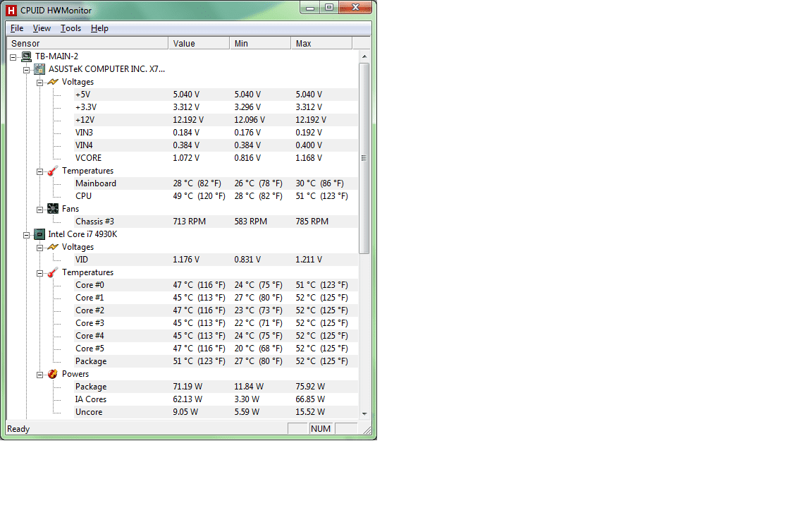Image resolution: width=812 pixels, height=508 pixels.
Task: Select the Core #3 temperature row
Action: coord(216,323)
